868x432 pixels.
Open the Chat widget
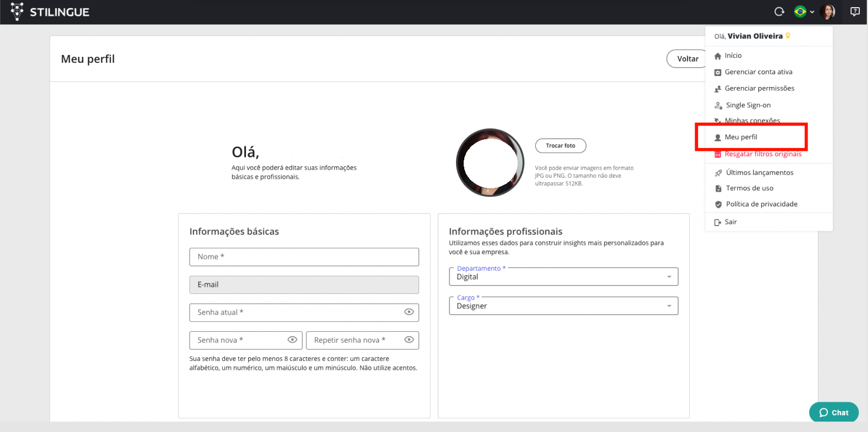(833, 412)
